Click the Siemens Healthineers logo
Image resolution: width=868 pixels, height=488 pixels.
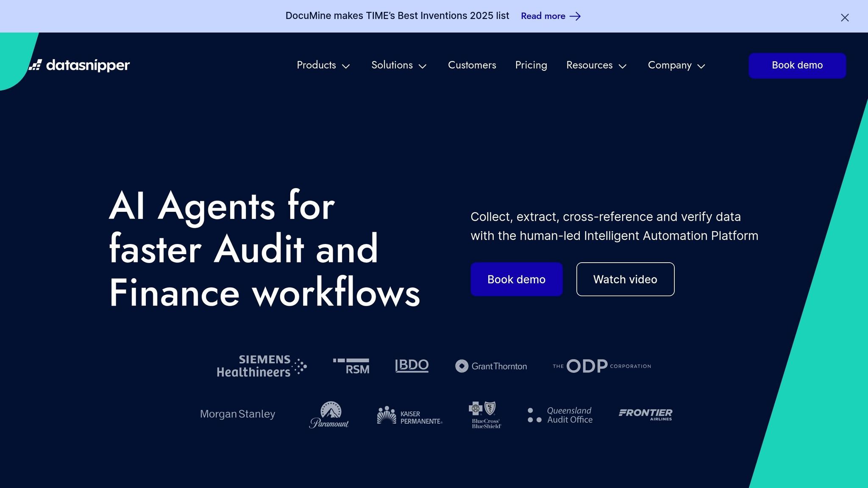click(x=262, y=366)
